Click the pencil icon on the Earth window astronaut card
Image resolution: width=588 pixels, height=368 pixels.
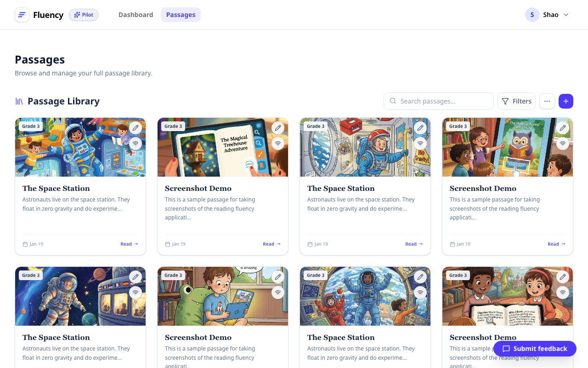(x=420, y=277)
